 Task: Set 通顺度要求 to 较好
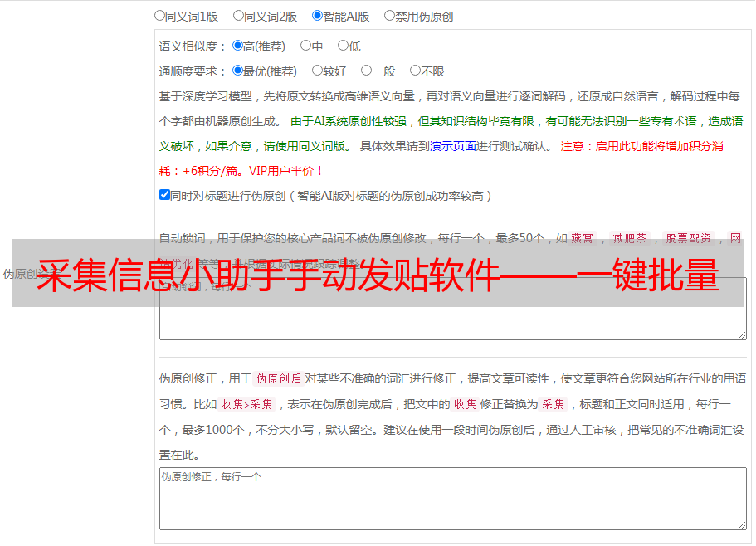317,71
